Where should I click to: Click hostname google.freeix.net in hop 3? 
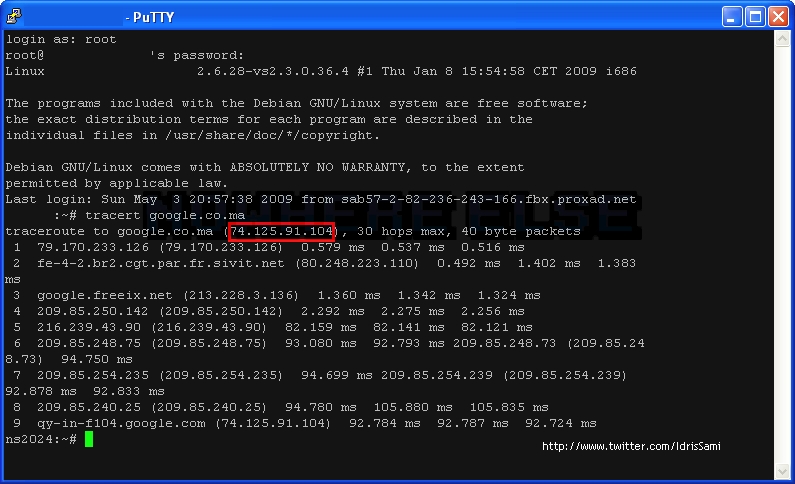(104, 295)
